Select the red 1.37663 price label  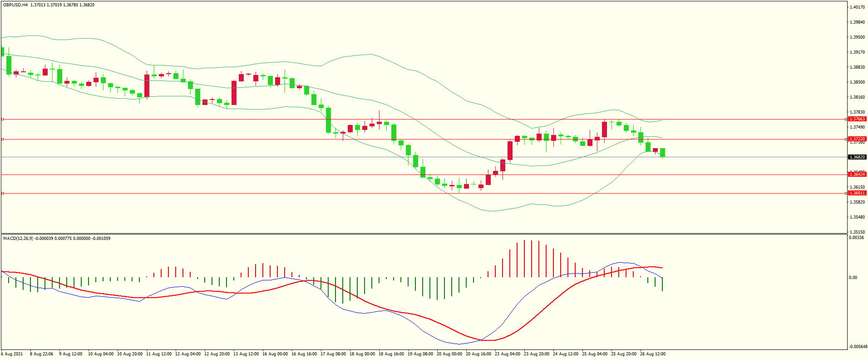click(857, 119)
